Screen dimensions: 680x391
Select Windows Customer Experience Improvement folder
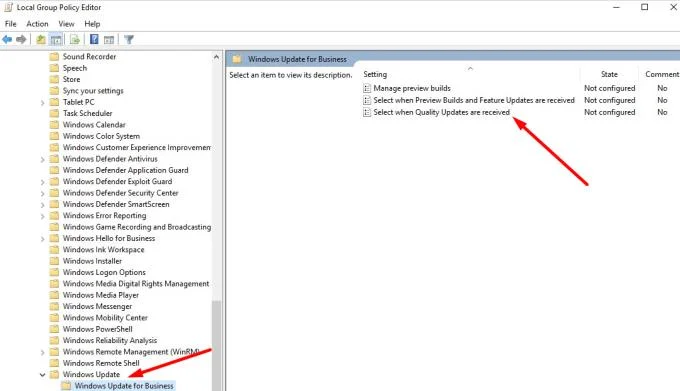point(137,147)
